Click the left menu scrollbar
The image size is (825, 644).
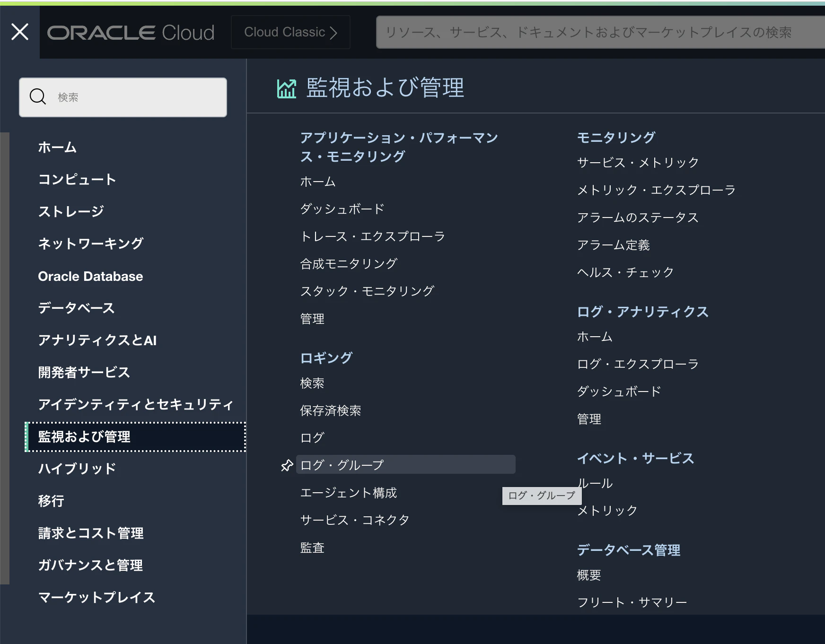(5, 358)
